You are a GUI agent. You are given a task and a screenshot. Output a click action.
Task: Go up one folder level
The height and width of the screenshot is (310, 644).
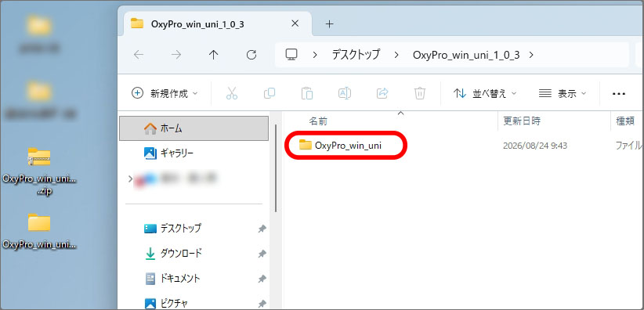click(214, 55)
